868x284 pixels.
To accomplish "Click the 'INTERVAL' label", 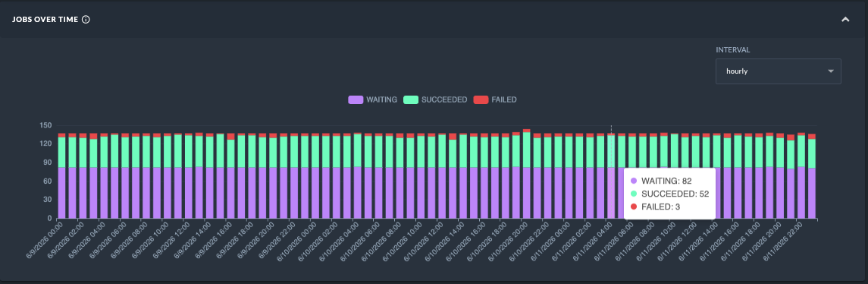I will click(x=733, y=50).
